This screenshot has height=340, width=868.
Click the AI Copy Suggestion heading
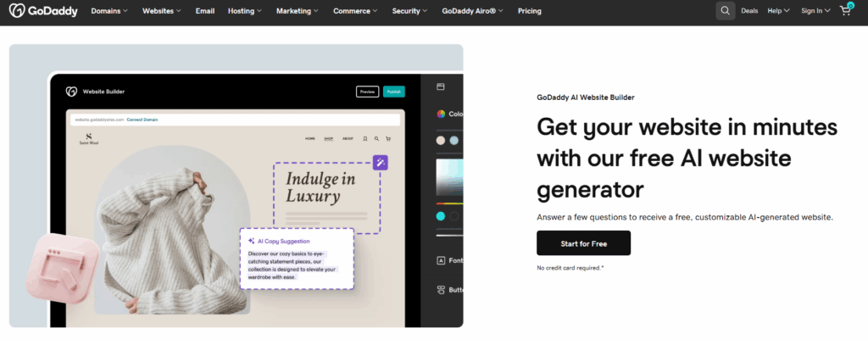click(x=283, y=241)
